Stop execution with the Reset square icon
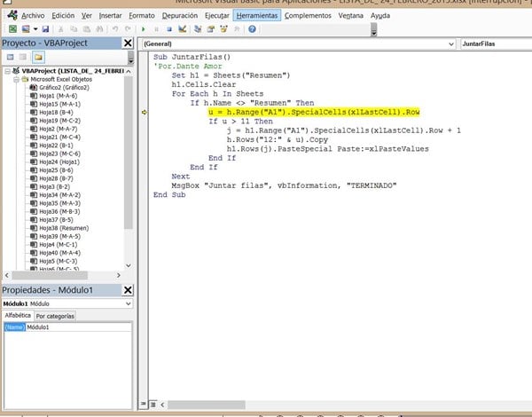 168,29
